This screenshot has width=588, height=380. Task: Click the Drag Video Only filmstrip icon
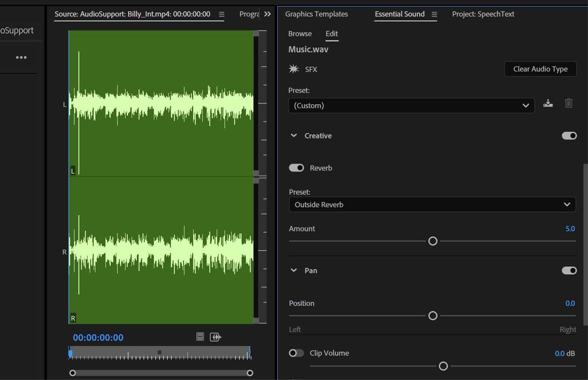[x=200, y=337]
